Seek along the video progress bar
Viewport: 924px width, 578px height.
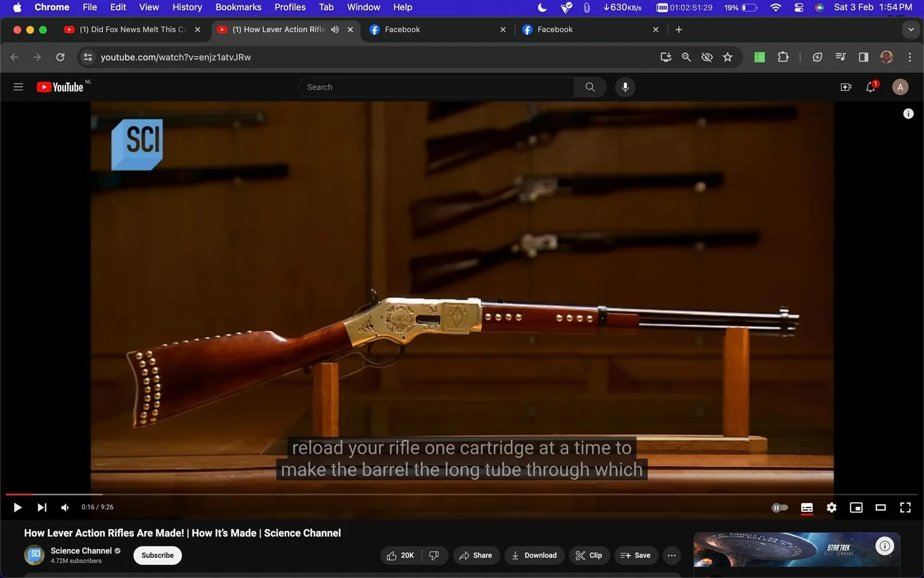click(461, 494)
